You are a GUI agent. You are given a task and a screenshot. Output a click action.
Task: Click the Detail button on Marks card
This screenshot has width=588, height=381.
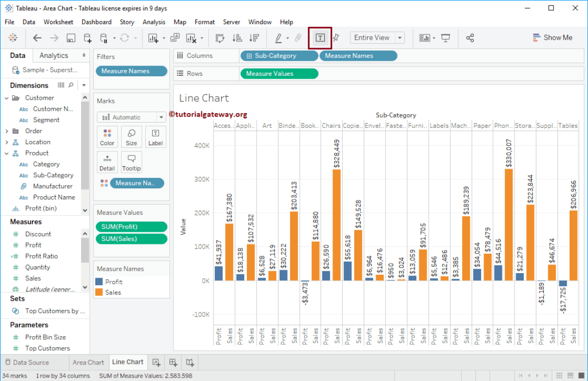pos(107,162)
